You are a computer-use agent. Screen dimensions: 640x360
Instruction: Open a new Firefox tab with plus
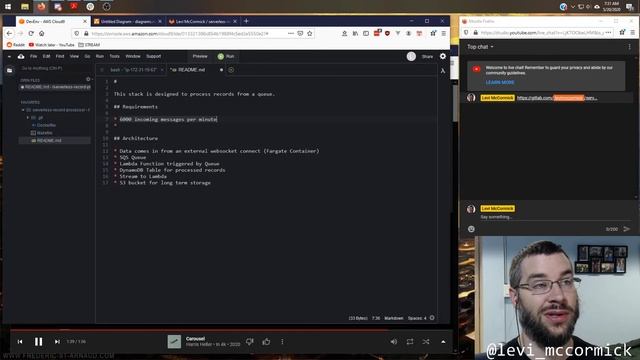[246, 21]
